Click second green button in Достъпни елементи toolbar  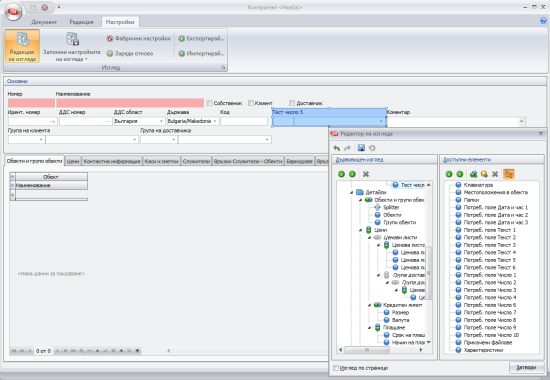460,174
